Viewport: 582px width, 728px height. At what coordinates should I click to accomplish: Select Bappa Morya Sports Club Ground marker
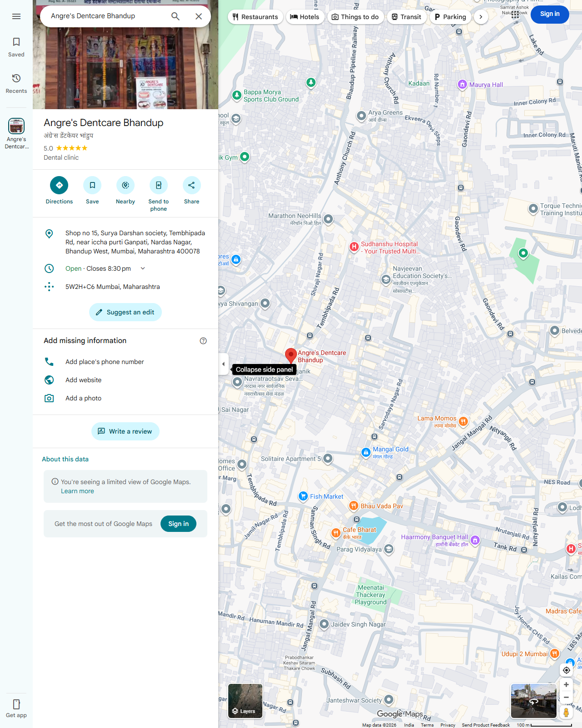click(237, 96)
